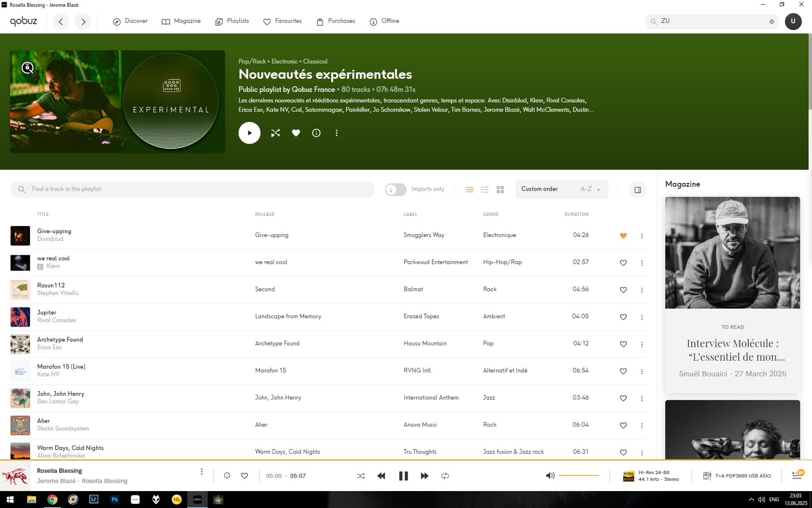Screen dimensions: 812x508
Task: Toggle the Imports only switch
Action: (x=395, y=189)
